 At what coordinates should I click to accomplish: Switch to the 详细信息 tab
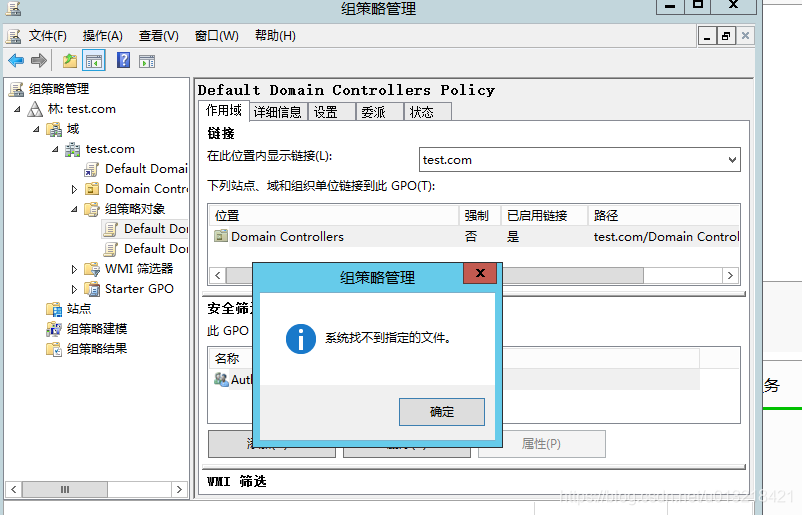pyautogui.click(x=278, y=112)
